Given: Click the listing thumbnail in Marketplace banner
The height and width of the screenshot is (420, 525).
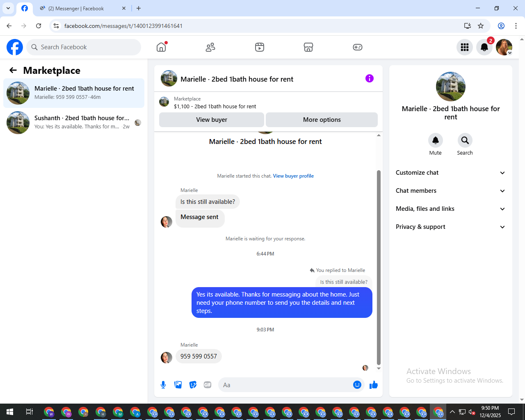Looking at the screenshot, I should (x=164, y=102).
